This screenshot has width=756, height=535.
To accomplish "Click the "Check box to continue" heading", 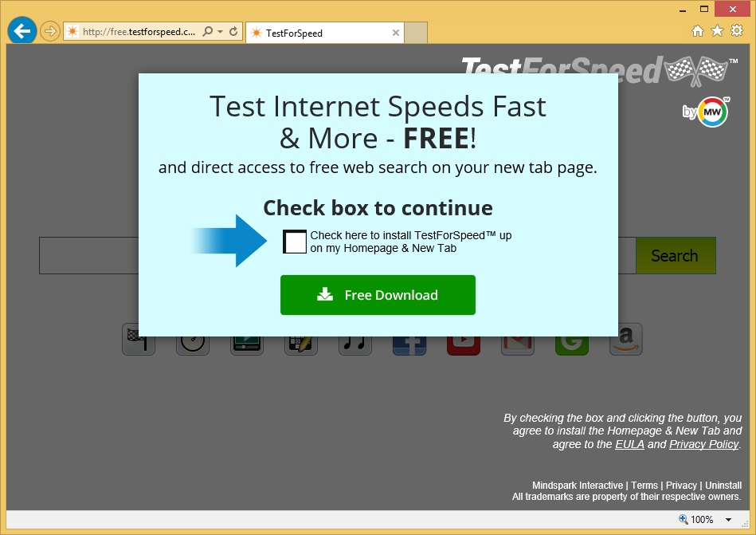I will (x=378, y=208).
